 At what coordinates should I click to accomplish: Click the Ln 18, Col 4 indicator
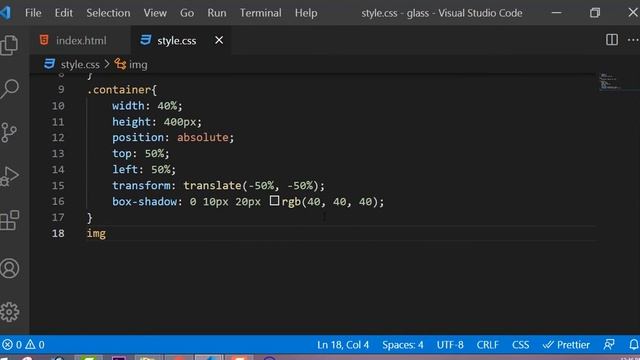tap(343, 345)
